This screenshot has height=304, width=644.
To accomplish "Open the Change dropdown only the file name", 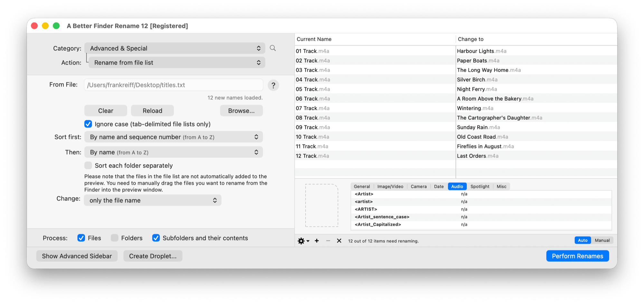I will click(x=153, y=200).
